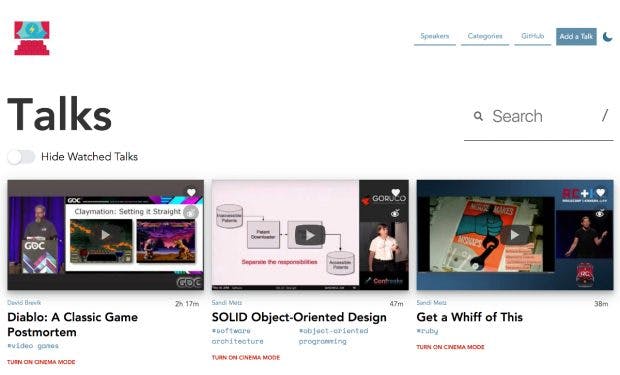Filter by the #ruby tag
620x375 pixels.
(427, 331)
